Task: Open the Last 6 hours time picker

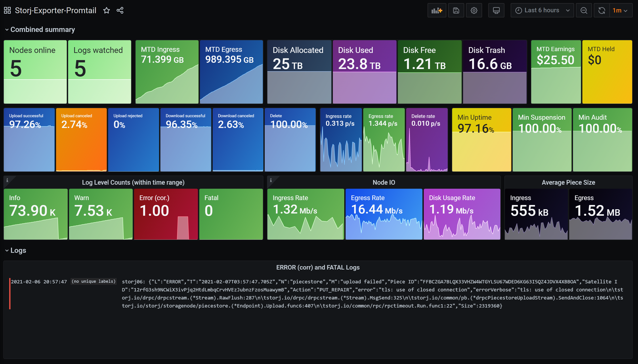Action: pos(542,10)
